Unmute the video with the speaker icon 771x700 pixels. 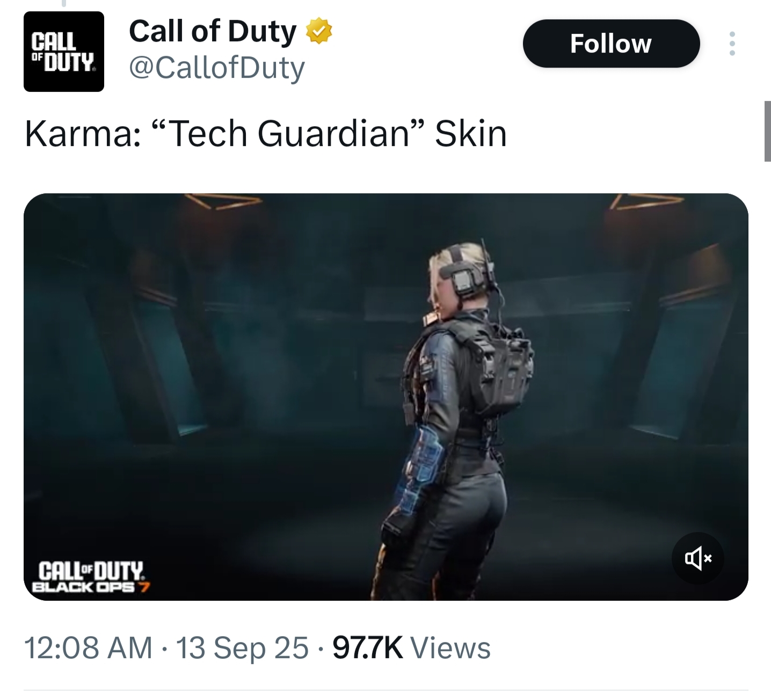[698, 558]
